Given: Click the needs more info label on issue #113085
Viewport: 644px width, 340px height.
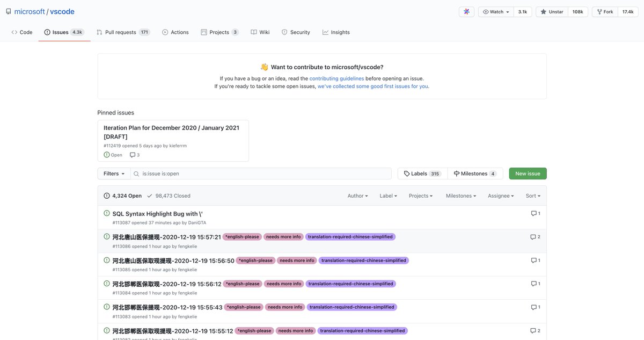Looking at the screenshot, I should click(x=297, y=261).
